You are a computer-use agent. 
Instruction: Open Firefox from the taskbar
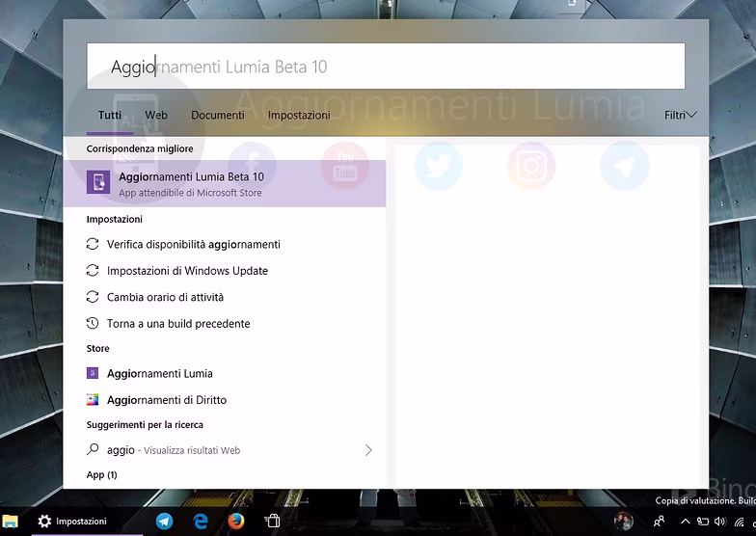[235, 521]
